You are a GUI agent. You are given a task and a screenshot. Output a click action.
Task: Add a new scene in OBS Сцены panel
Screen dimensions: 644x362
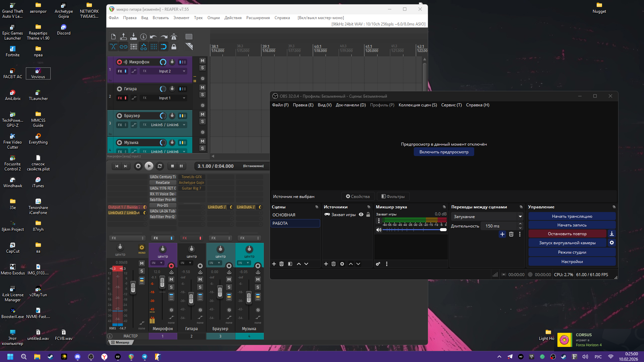pos(274,264)
